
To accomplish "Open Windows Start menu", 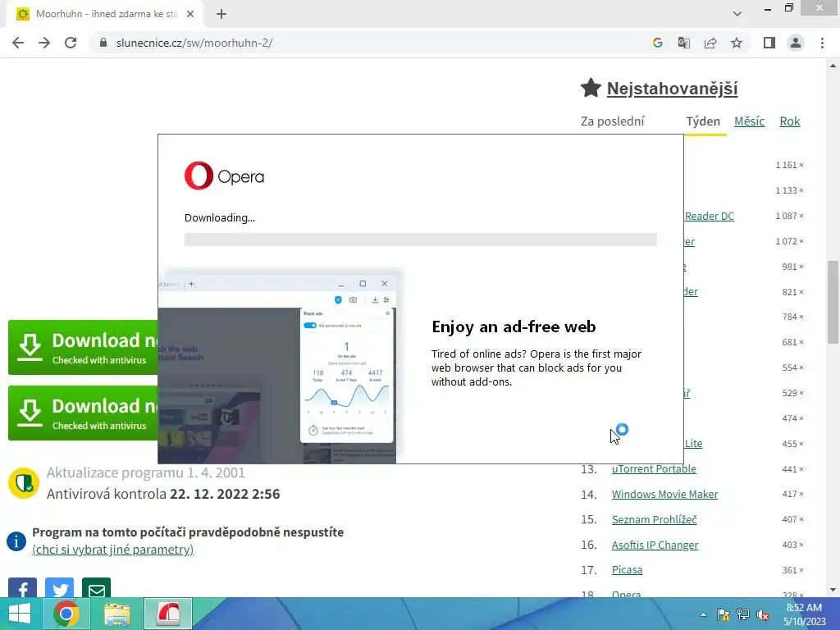I will (x=20, y=614).
